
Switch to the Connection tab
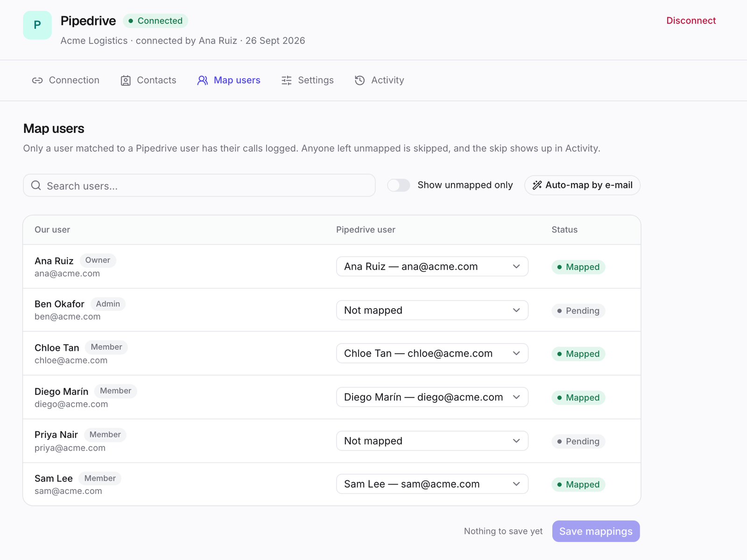click(66, 80)
